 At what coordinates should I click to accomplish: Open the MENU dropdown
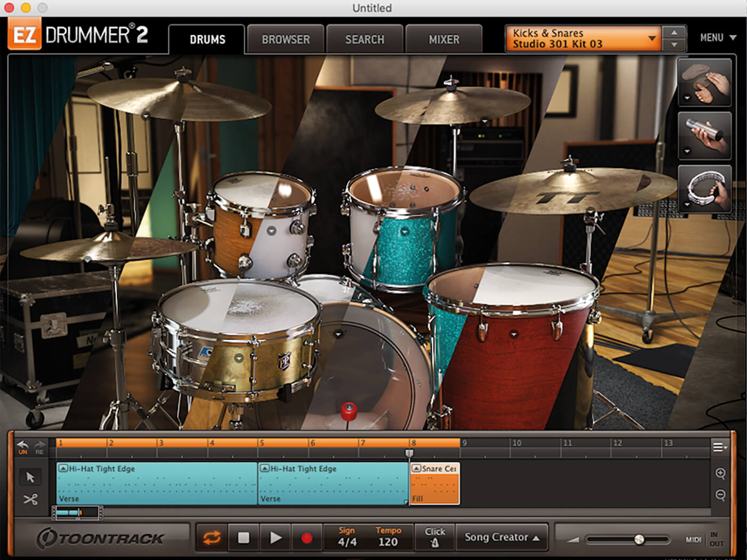[x=718, y=38]
